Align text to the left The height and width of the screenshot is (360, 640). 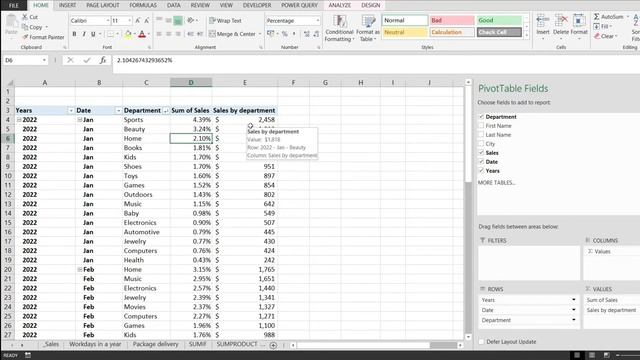click(x=159, y=34)
